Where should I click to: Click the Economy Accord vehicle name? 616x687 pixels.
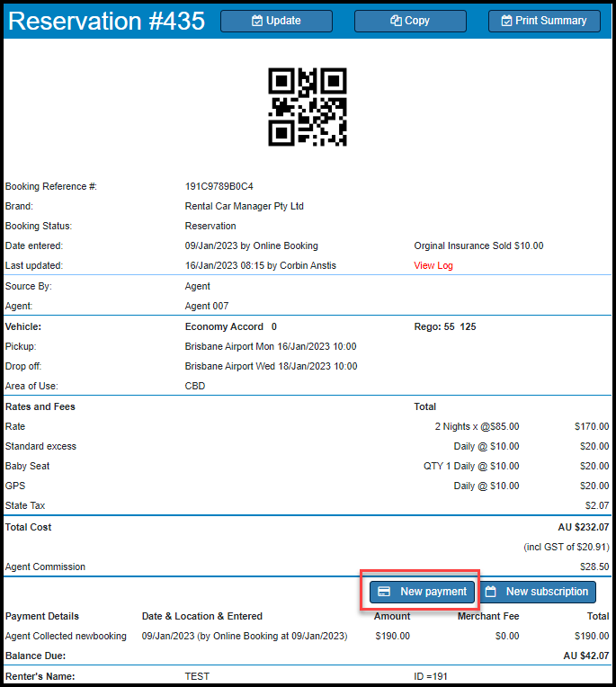(224, 326)
